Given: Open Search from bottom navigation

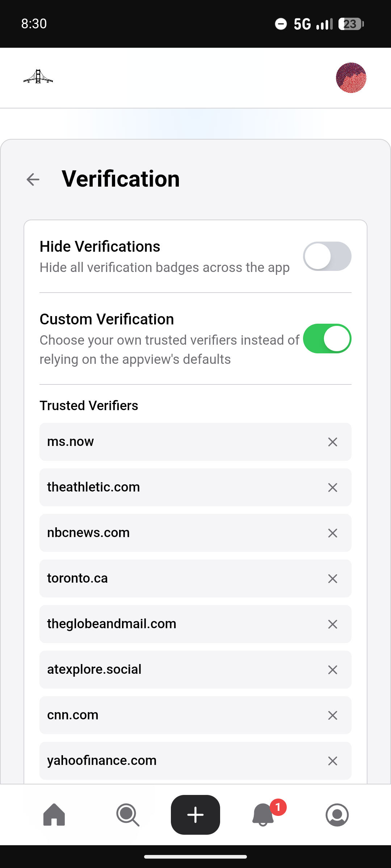Looking at the screenshot, I should coord(127,815).
